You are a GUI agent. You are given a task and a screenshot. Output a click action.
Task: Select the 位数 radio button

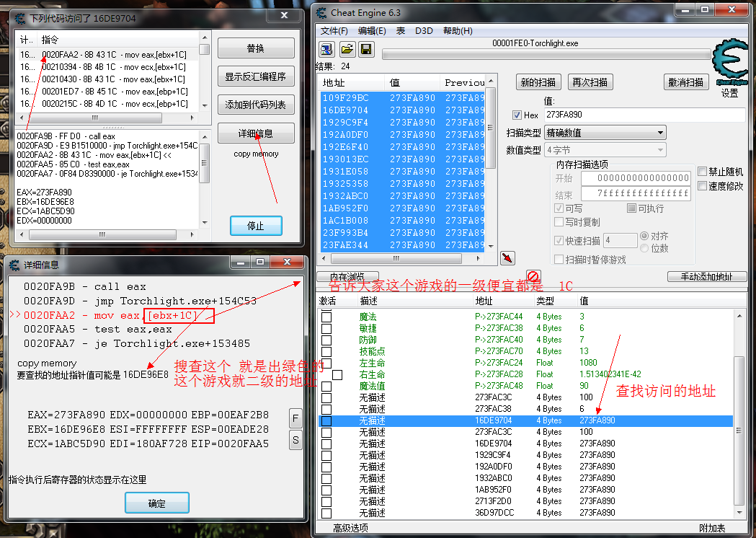pyautogui.click(x=644, y=248)
